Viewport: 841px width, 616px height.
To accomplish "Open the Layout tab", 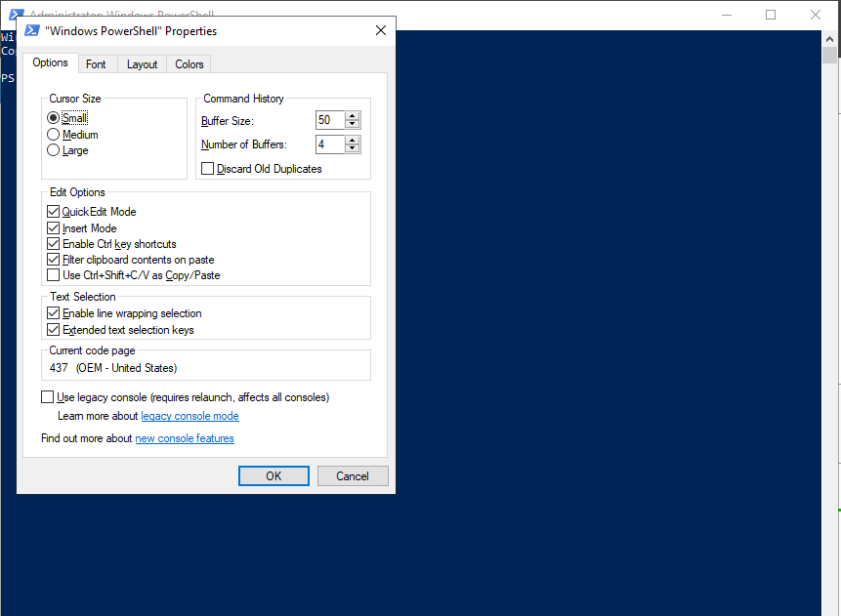I will [143, 64].
